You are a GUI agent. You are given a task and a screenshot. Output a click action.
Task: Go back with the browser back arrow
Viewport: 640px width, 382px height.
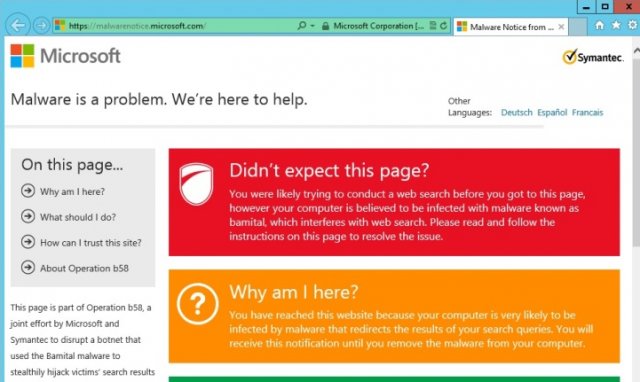[x=18, y=25]
